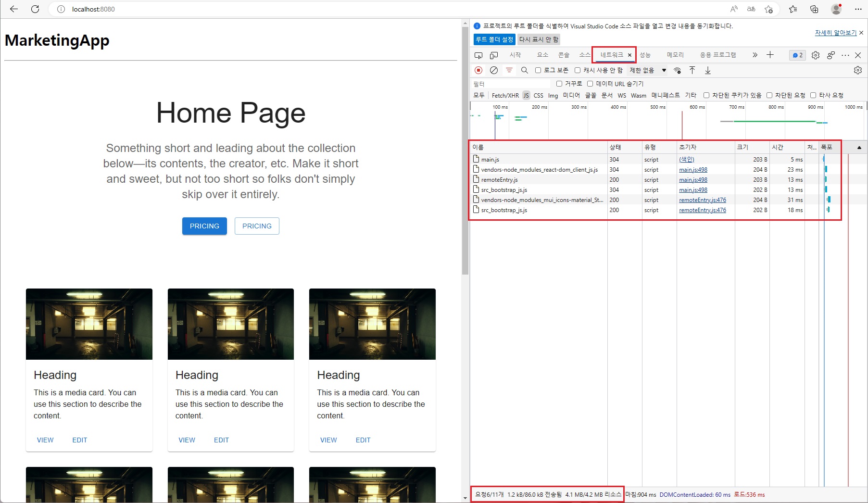
Task: Clear the network log
Action: click(494, 70)
